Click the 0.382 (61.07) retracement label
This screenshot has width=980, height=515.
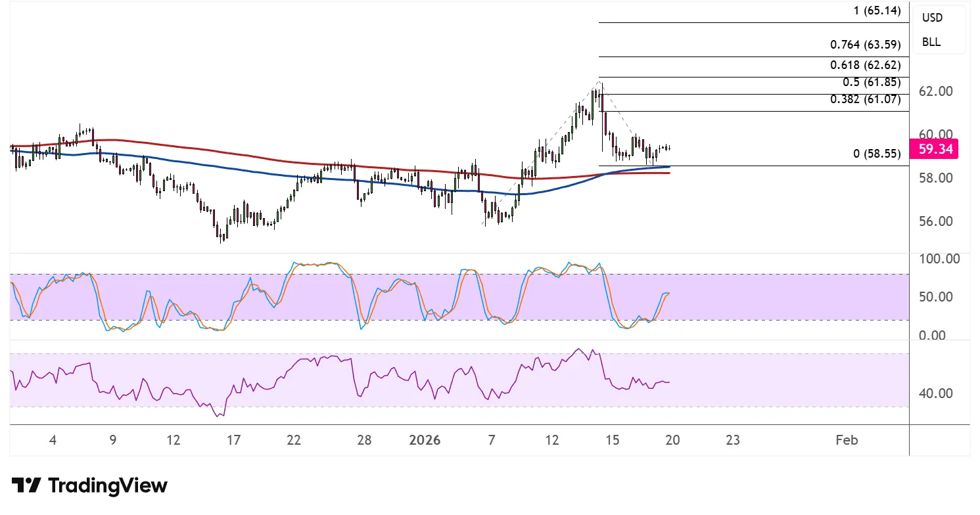tap(865, 100)
